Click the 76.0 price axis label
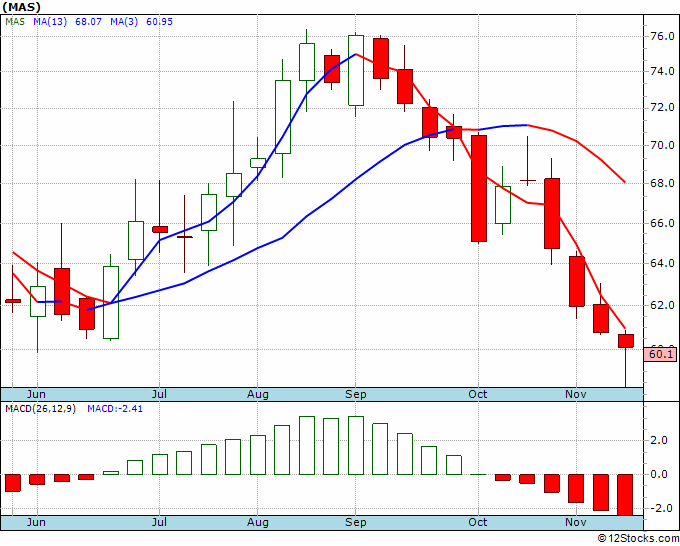The height and width of the screenshot is (546, 680). coord(662,36)
